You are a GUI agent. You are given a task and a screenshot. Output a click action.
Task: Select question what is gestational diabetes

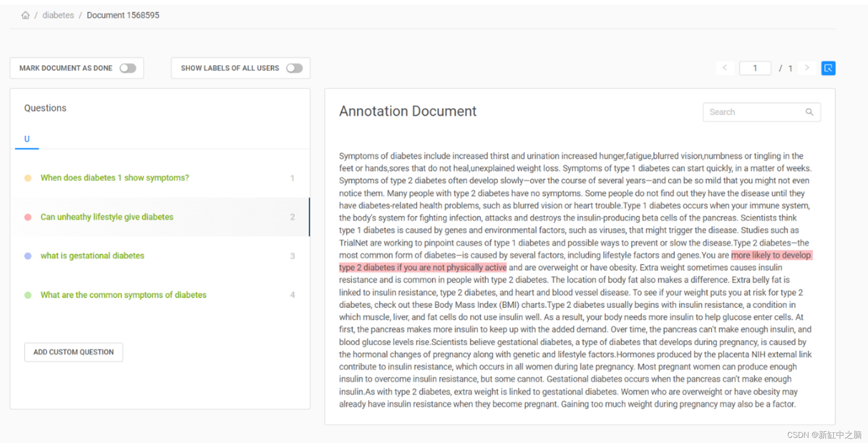pos(160,256)
